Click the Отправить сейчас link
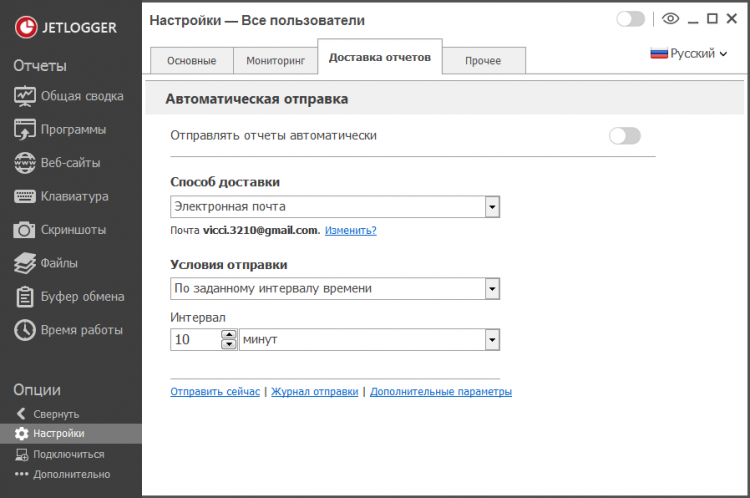The width and height of the screenshot is (750, 498). pos(215,392)
